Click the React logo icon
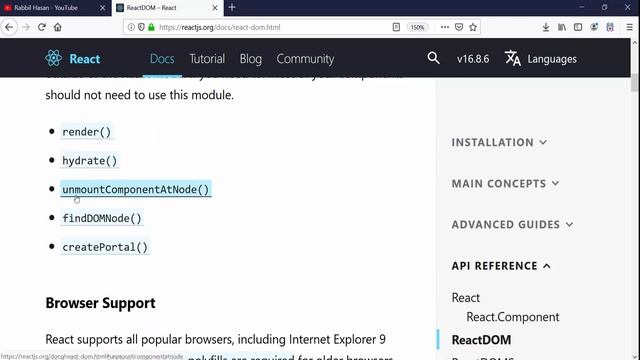This screenshot has width=640, height=360. (x=53, y=58)
